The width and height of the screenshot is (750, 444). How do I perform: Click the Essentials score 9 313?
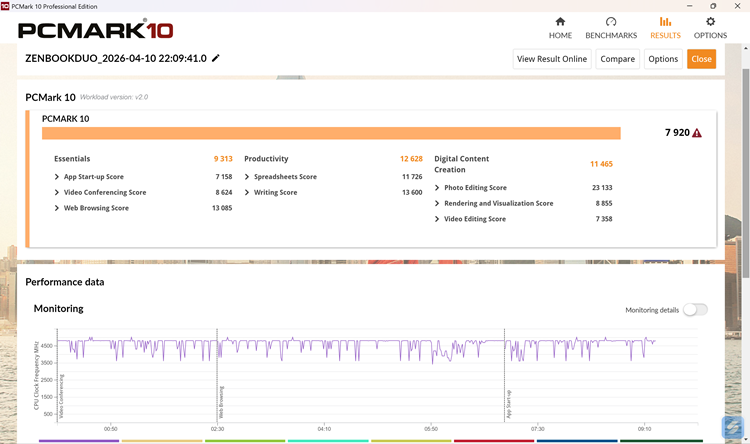pyautogui.click(x=223, y=159)
